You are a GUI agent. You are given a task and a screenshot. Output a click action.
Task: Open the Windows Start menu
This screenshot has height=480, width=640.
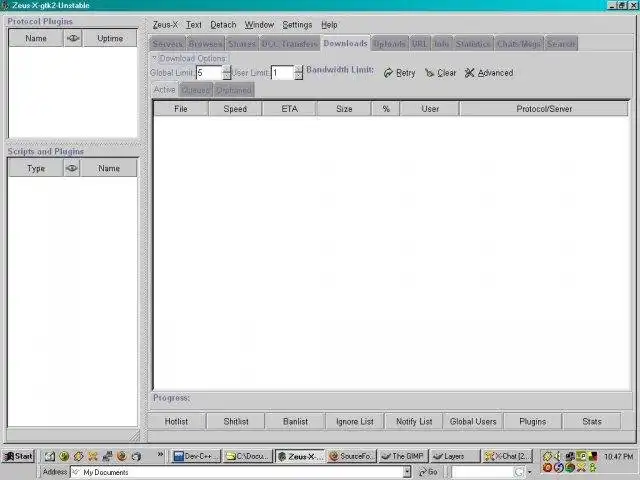coord(19,456)
